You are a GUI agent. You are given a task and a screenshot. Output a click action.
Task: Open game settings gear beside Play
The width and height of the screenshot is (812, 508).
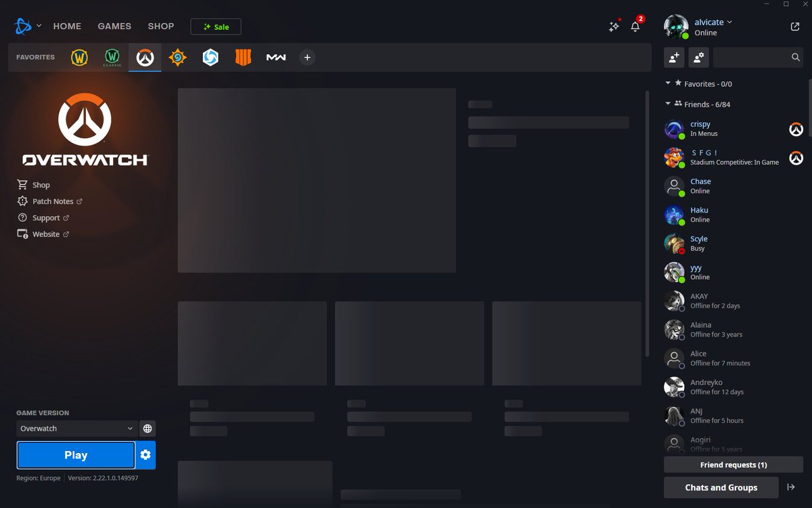click(x=145, y=455)
